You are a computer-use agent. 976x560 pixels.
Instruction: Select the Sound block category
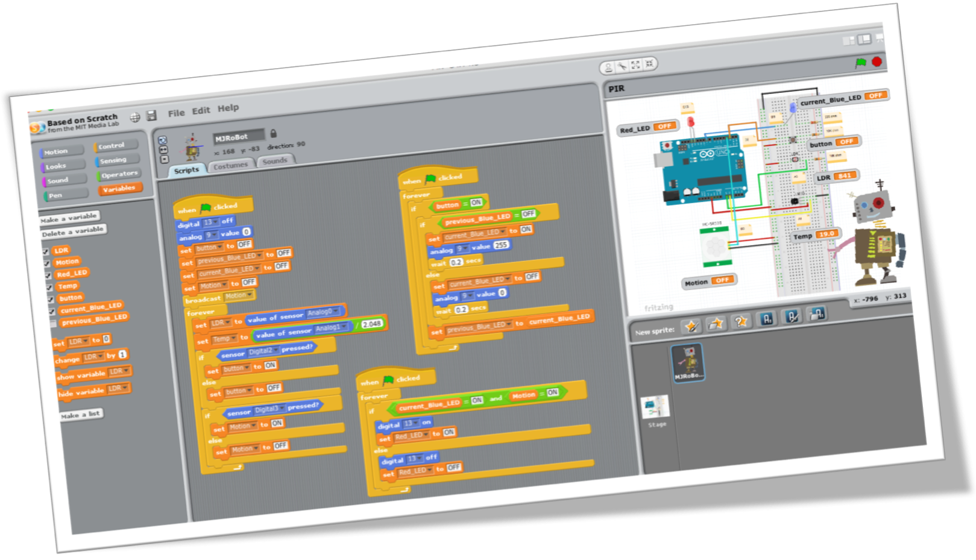pyautogui.click(x=63, y=180)
